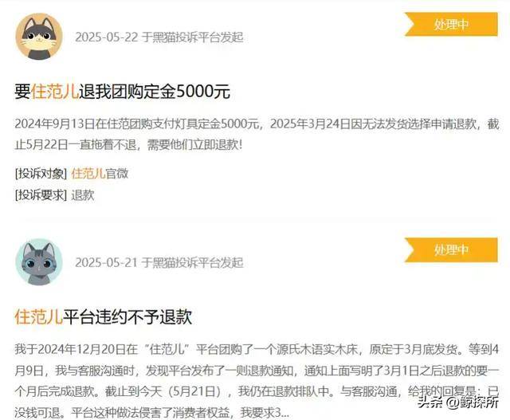Click the first complaint description paragraph
The width and height of the screenshot is (510, 420).
click(x=257, y=134)
